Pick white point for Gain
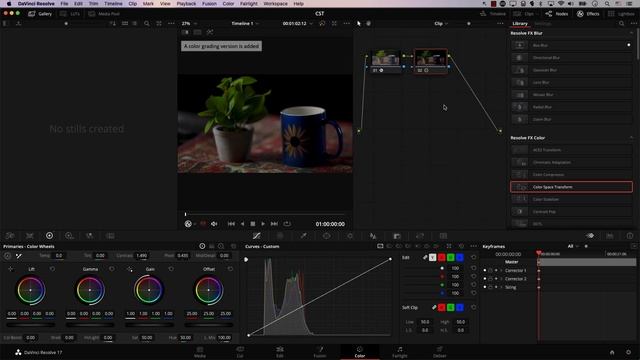Viewport: 640px width, 360px height. [129, 269]
